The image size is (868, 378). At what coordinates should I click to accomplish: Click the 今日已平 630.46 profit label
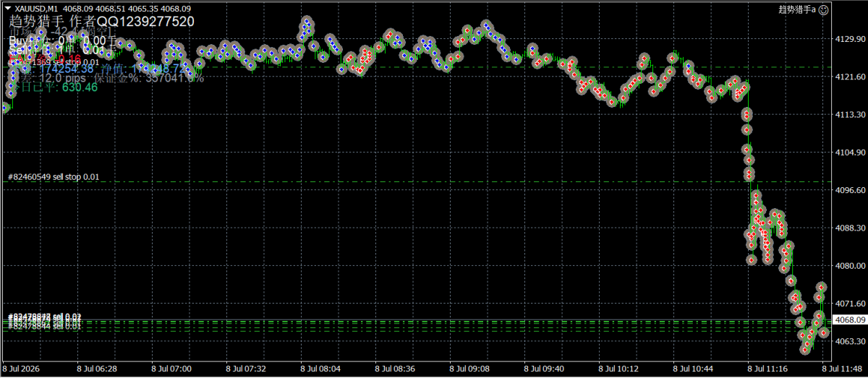(54, 87)
